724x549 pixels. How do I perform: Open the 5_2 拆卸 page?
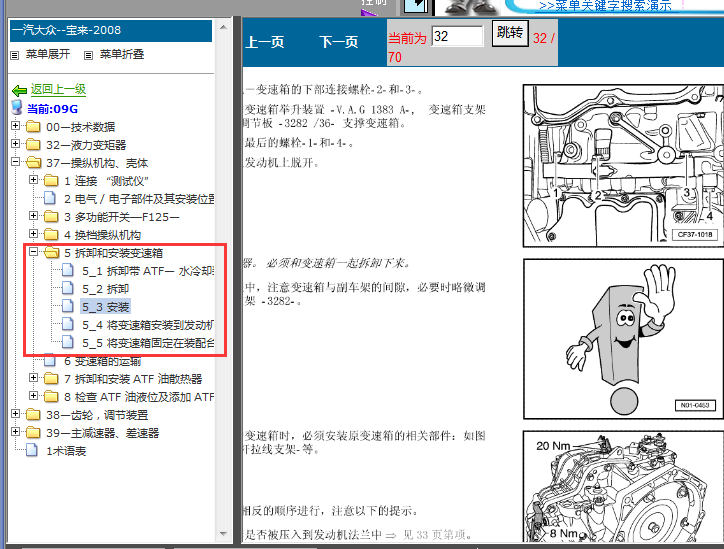click(x=105, y=289)
